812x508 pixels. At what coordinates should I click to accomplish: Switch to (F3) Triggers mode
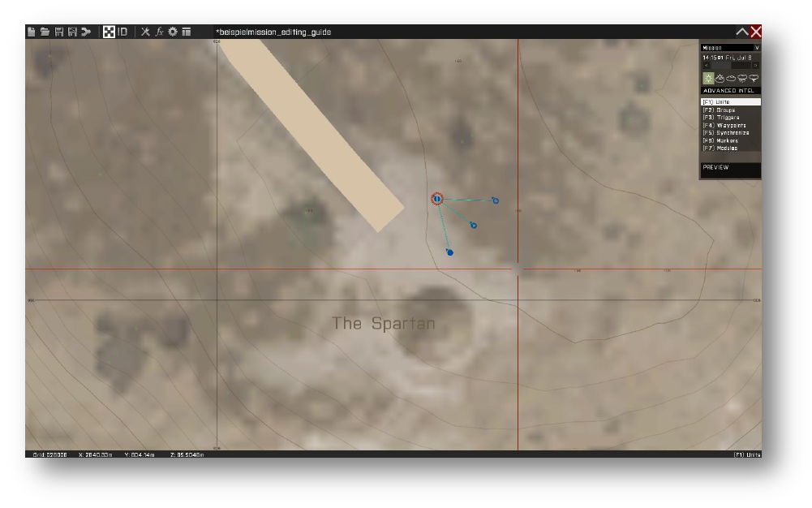click(731, 118)
